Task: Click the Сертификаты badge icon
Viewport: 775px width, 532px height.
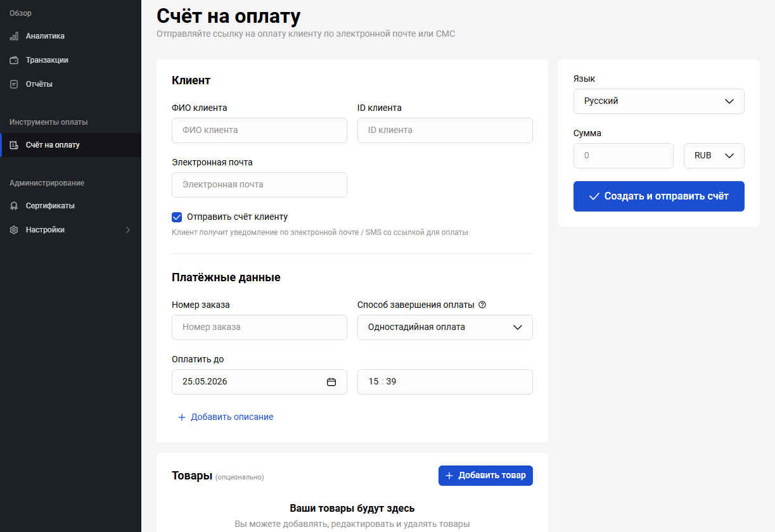Action: tap(14, 206)
